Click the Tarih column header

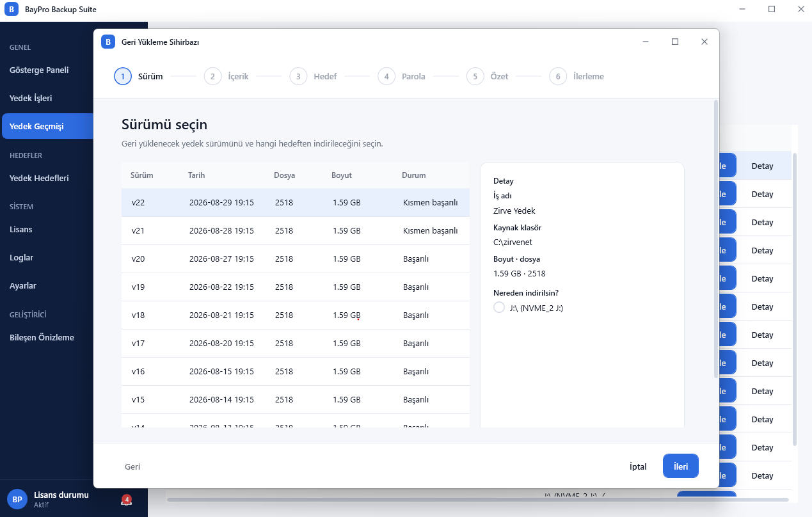tap(196, 175)
